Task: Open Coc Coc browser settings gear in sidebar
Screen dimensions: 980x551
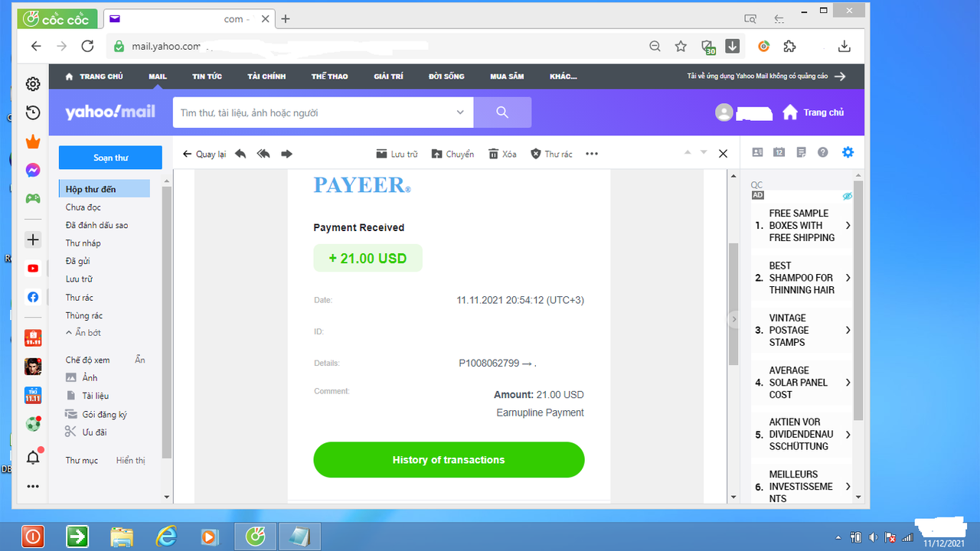Action: 33,84
